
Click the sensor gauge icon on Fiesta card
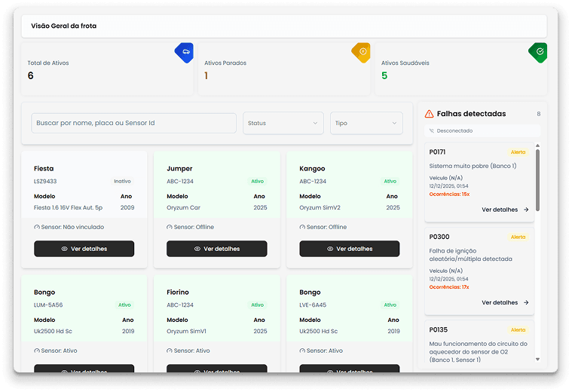click(37, 227)
